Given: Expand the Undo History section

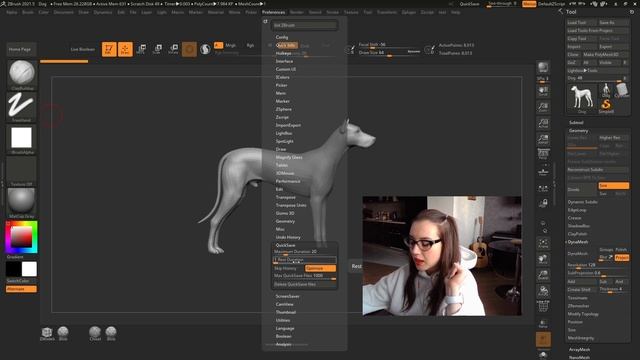Looking at the screenshot, I should tap(288, 237).
